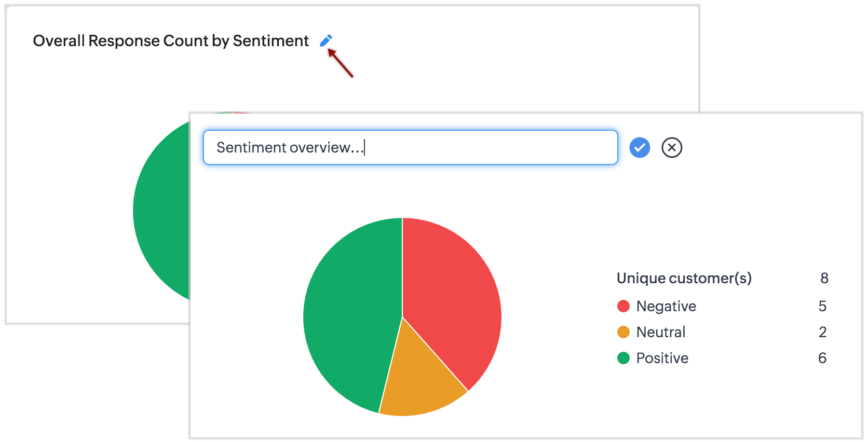Click the orange Neutral legend dot

tap(623, 332)
